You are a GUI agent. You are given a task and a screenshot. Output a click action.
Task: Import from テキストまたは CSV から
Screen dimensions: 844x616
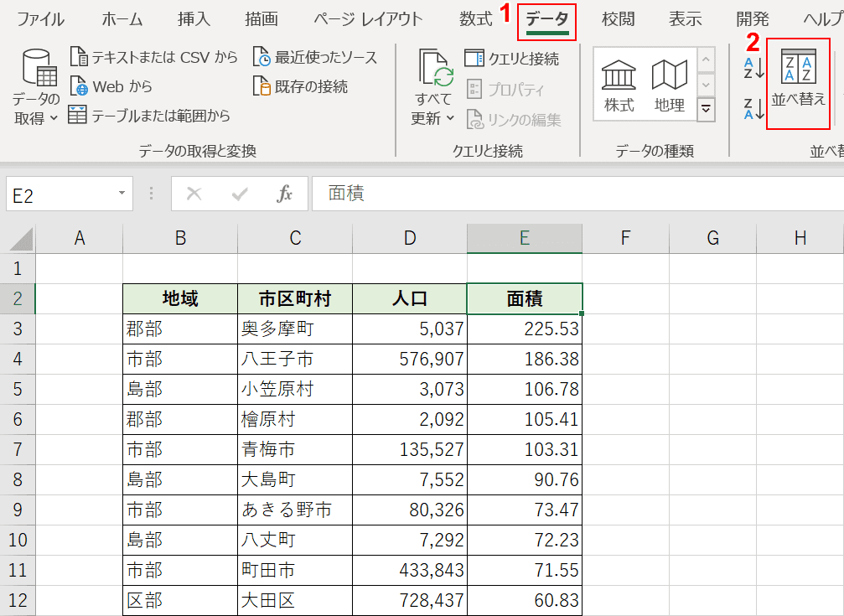154,57
